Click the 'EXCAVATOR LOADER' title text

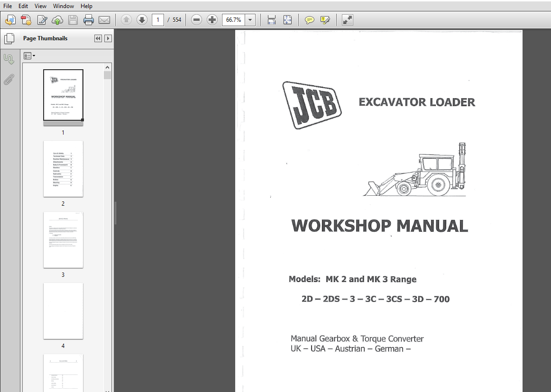coord(417,102)
